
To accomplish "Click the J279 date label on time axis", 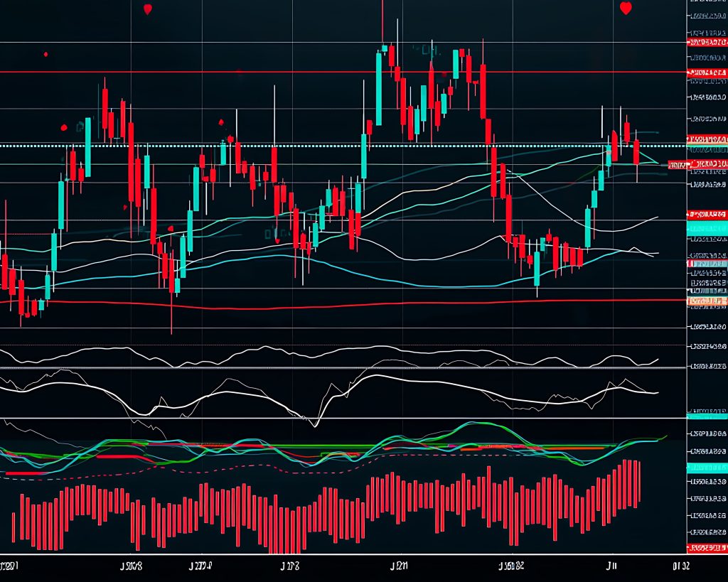I will coord(200,566).
